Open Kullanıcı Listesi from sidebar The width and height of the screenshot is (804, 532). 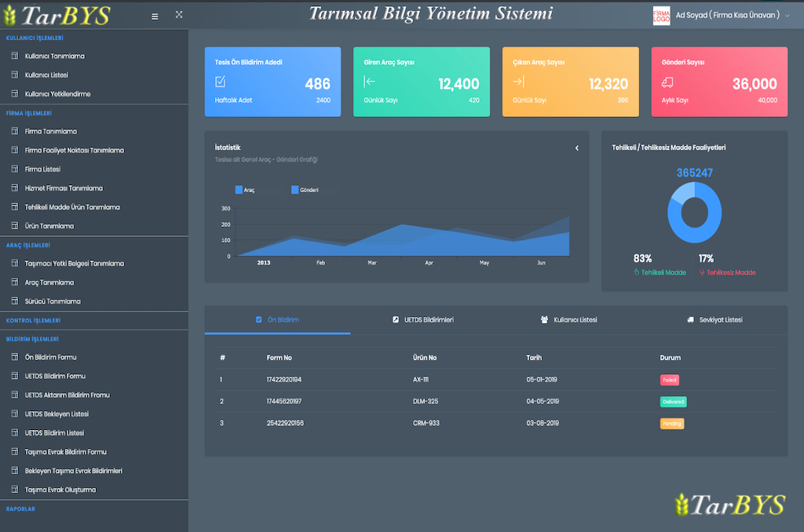point(46,75)
